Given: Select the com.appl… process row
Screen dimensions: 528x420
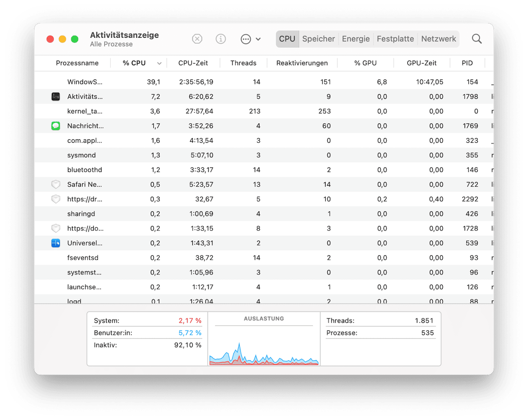Looking at the screenshot, I should click(x=264, y=141).
